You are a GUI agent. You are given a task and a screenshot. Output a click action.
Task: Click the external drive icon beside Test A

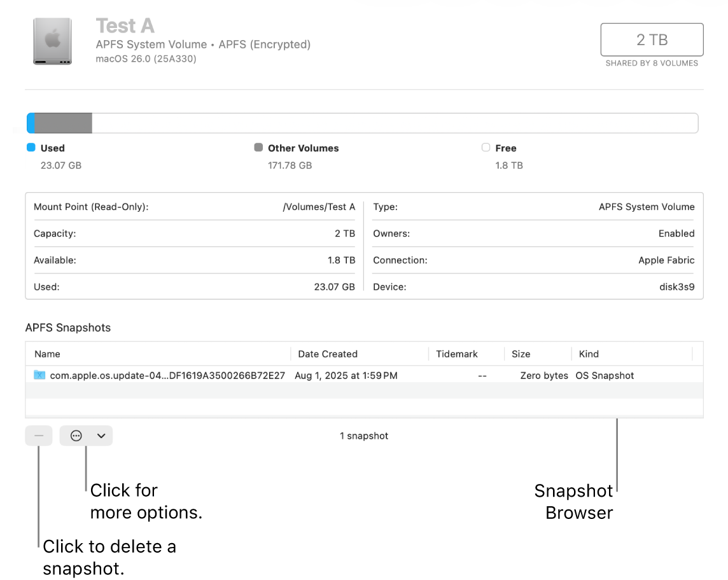point(52,41)
